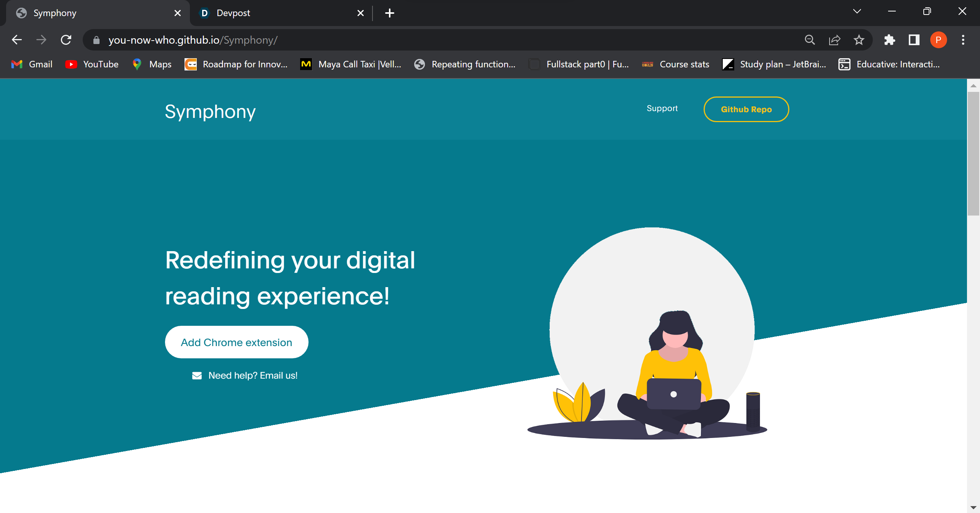980x513 pixels.
Task: Toggle the browser side panel
Action: click(x=914, y=40)
